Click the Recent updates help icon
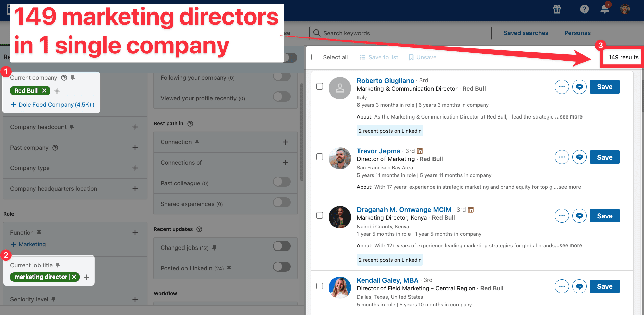The image size is (644, 315). pos(199,229)
